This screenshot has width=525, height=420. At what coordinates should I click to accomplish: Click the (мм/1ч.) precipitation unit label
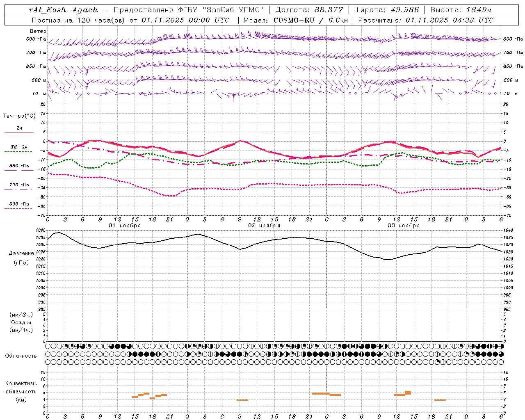(x=21, y=330)
